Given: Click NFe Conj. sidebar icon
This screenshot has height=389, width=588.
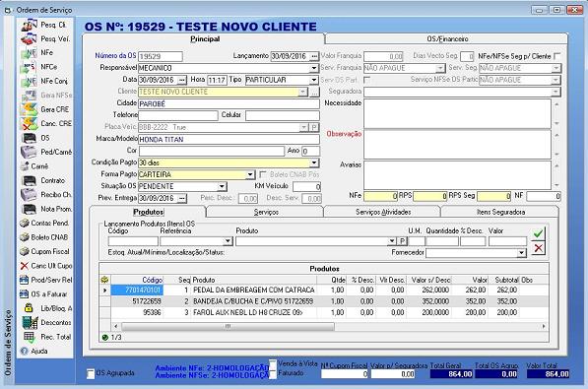Looking at the screenshot, I should 29,81.
